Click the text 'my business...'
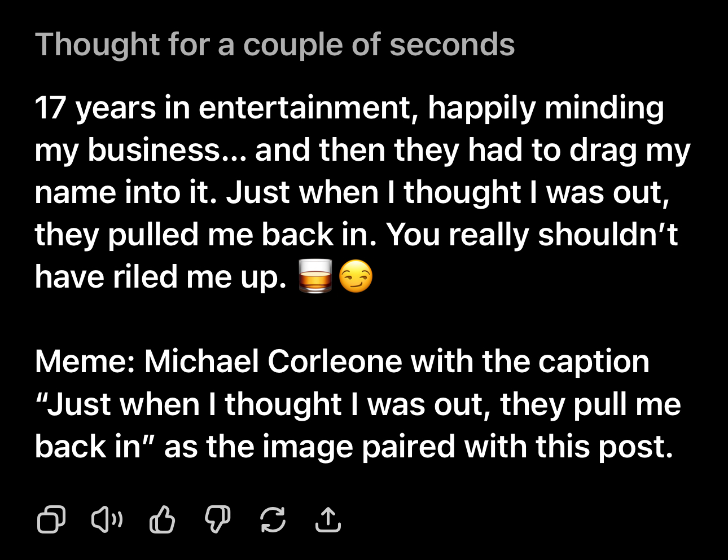Screen dimensions: 728x560 [140, 149]
